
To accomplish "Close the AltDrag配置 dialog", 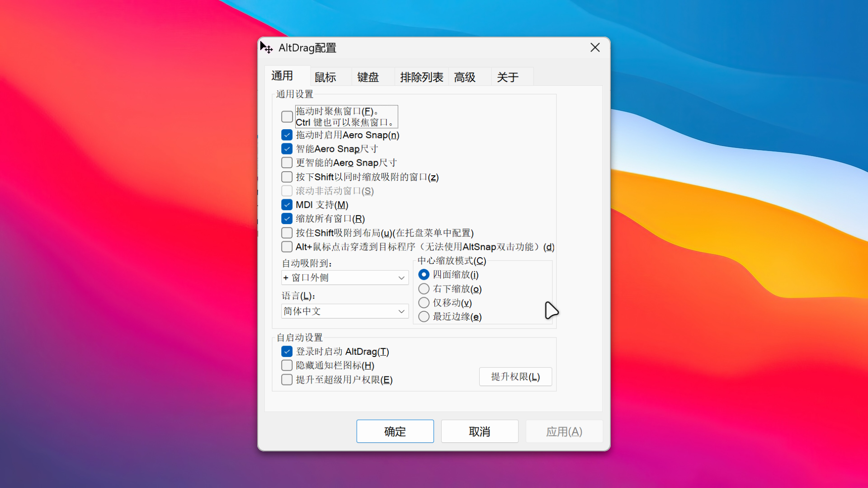I will click(x=595, y=47).
